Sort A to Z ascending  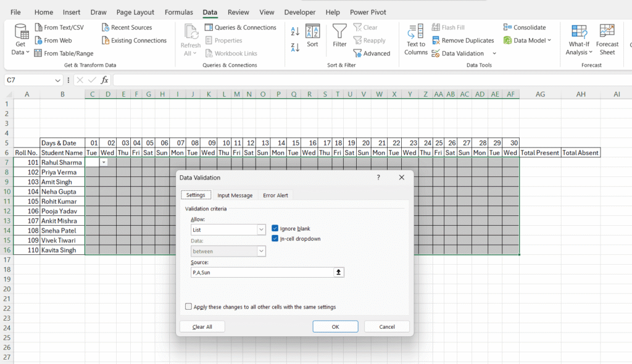click(x=295, y=31)
